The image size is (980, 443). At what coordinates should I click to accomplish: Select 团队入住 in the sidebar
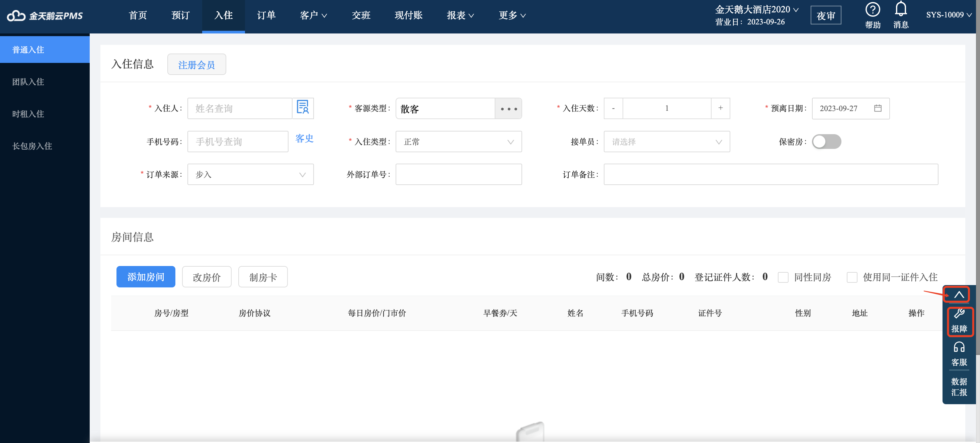point(45,82)
